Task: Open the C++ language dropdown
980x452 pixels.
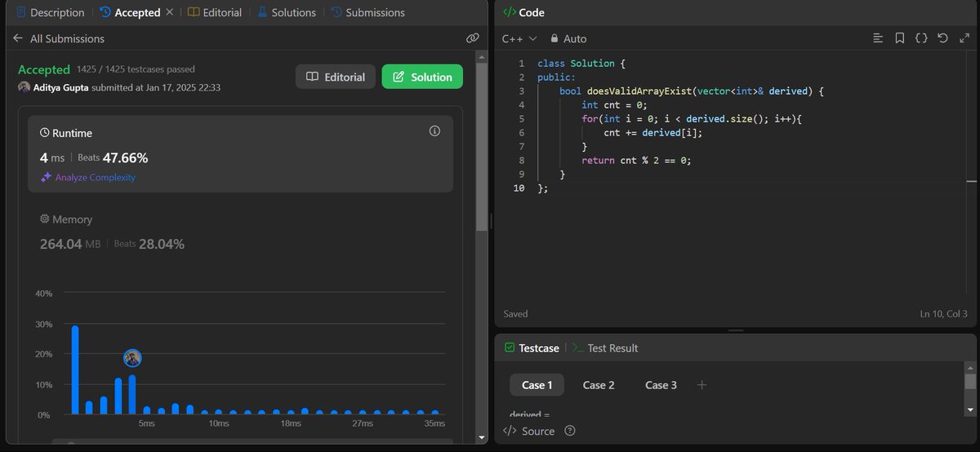Action: coord(519,38)
